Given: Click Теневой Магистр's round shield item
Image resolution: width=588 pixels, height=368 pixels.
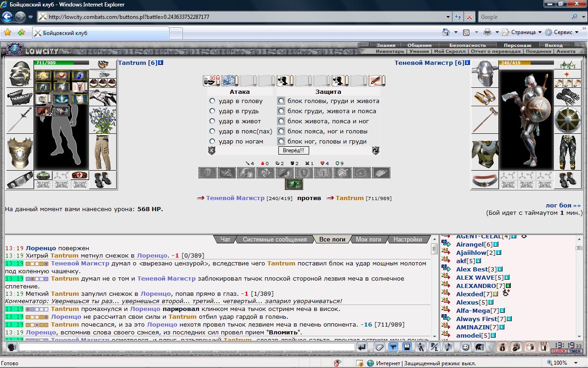Looking at the screenshot, I should point(567,120).
